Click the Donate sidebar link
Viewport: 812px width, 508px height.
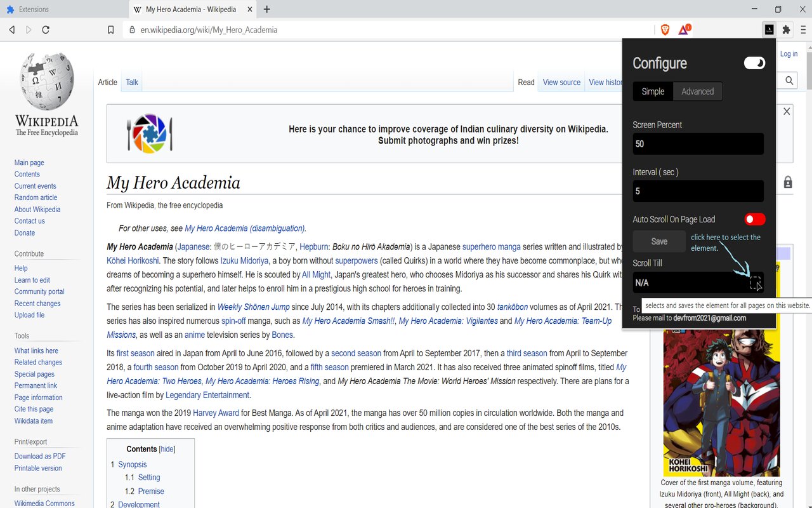coord(25,233)
